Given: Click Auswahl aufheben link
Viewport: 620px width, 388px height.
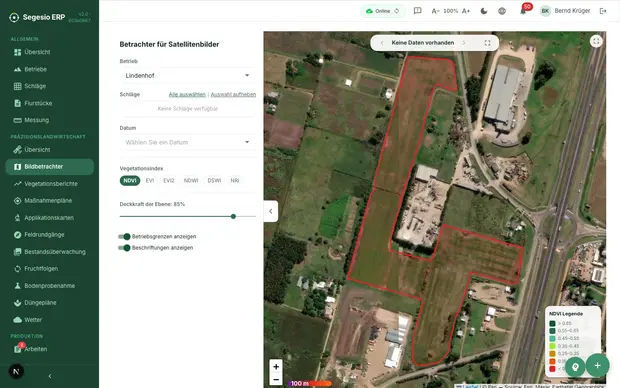Looking at the screenshot, I should point(233,95).
